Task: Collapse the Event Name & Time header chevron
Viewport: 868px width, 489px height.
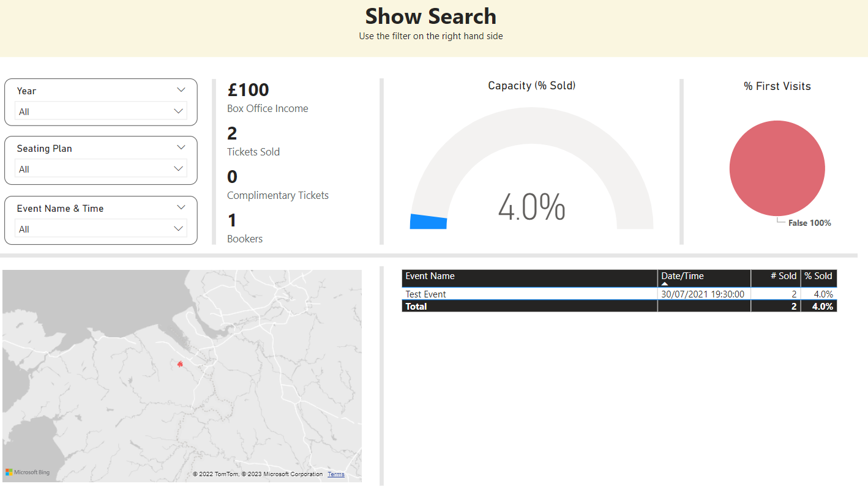Action: pyautogui.click(x=181, y=207)
